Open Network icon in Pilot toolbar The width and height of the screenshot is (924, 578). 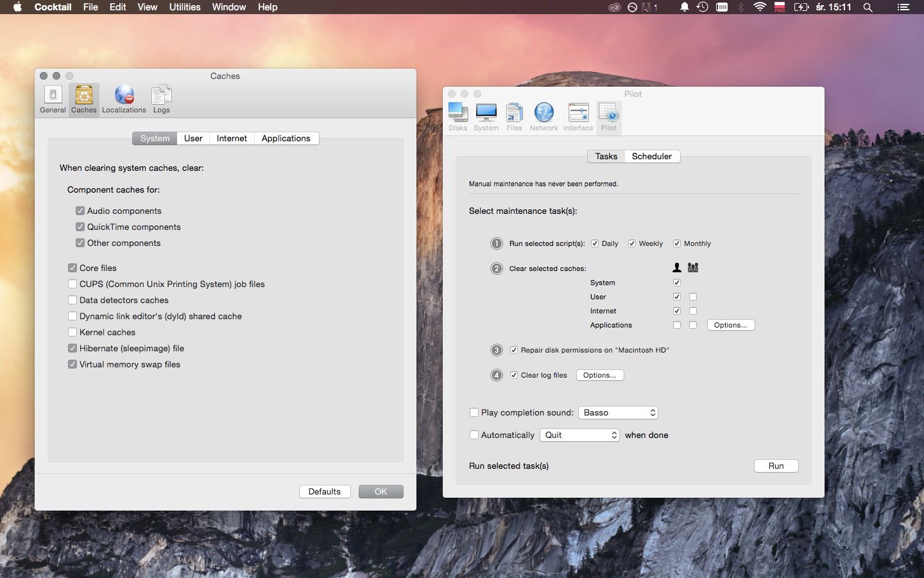coord(543,118)
